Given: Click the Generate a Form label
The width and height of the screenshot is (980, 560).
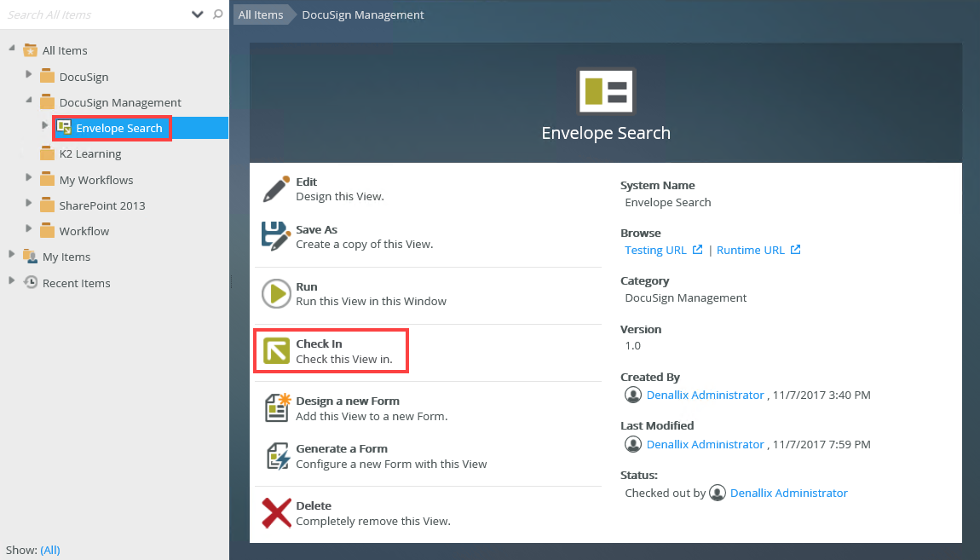Looking at the screenshot, I should (x=341, y=448).
